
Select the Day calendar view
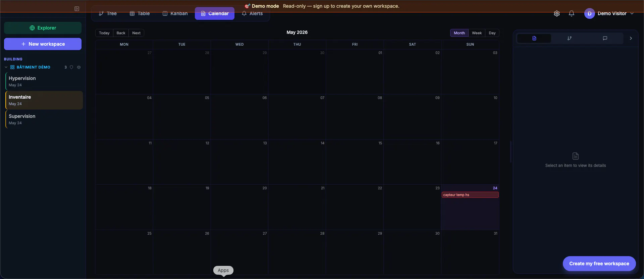coord(492,33)
